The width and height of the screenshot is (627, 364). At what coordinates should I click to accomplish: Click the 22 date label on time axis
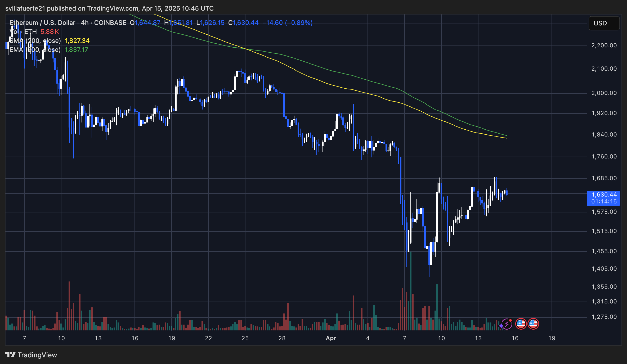click(208, 338)
